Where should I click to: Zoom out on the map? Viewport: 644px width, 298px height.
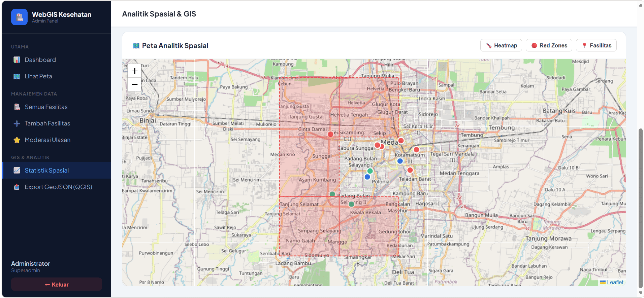pyautogui.click(x=134, y=84)
